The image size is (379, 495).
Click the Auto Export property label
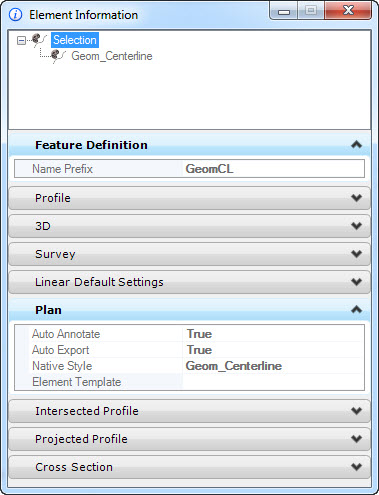point(61,350)
